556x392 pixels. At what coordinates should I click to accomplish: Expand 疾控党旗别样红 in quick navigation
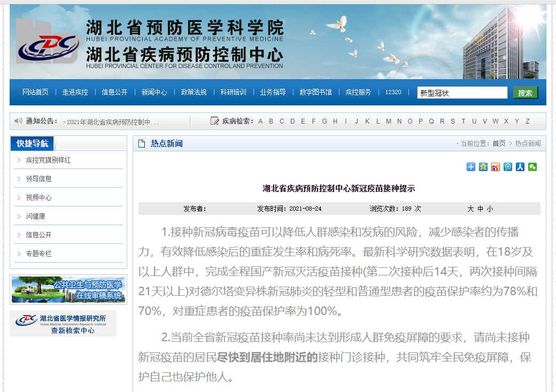(48, 160)
